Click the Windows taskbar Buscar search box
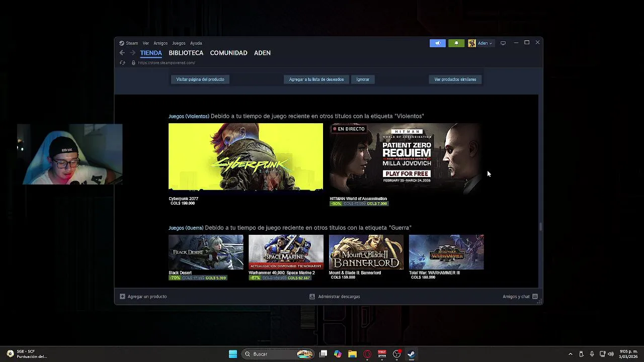This screenshot has height=362, width=644. (x=278, y=354)
